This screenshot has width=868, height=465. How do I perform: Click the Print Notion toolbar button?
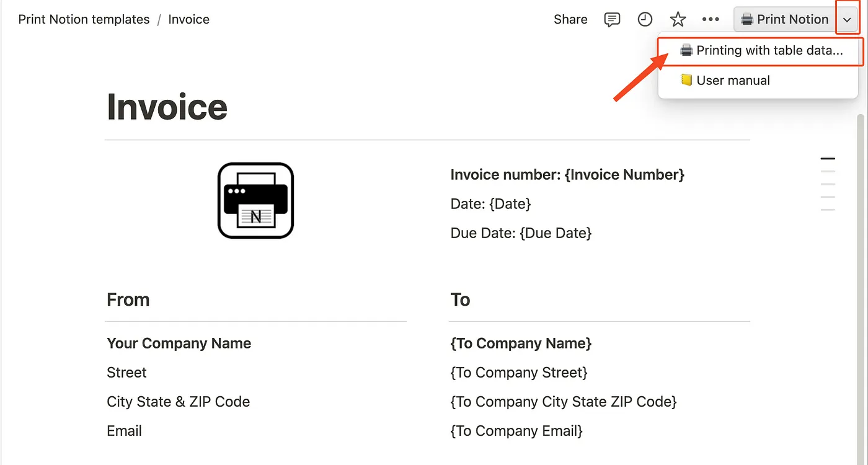pos(783,19)
